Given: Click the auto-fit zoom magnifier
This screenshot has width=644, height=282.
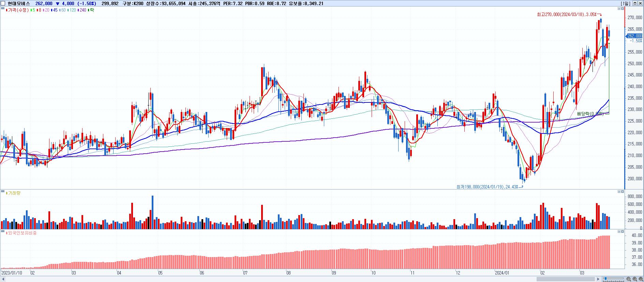Looking at the screenshot, I should tap(641, 279).
